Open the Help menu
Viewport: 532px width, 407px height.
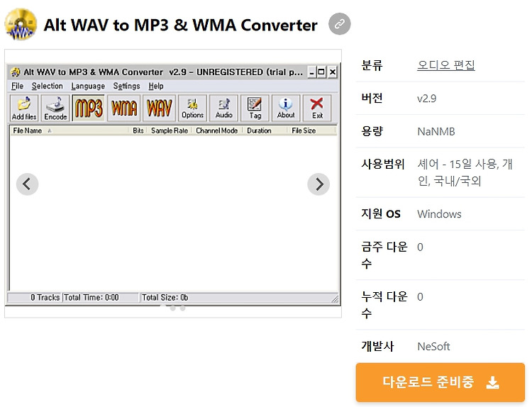tap(156, 86)
